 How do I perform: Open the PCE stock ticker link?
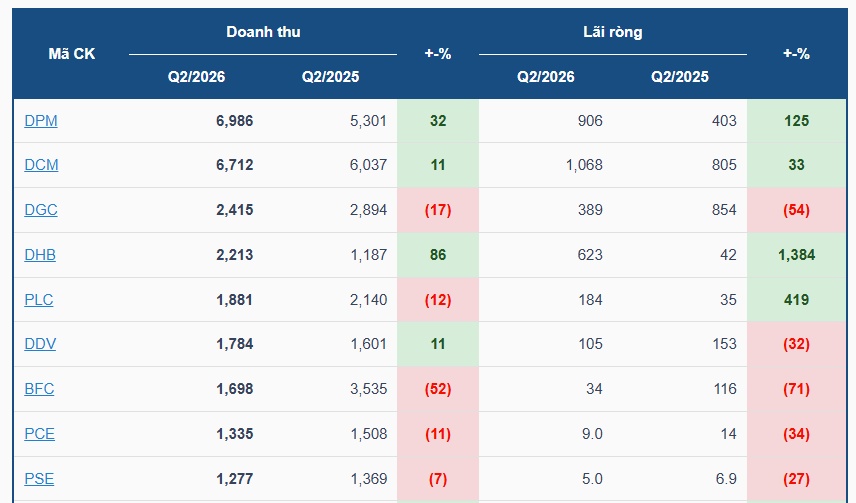40,434
